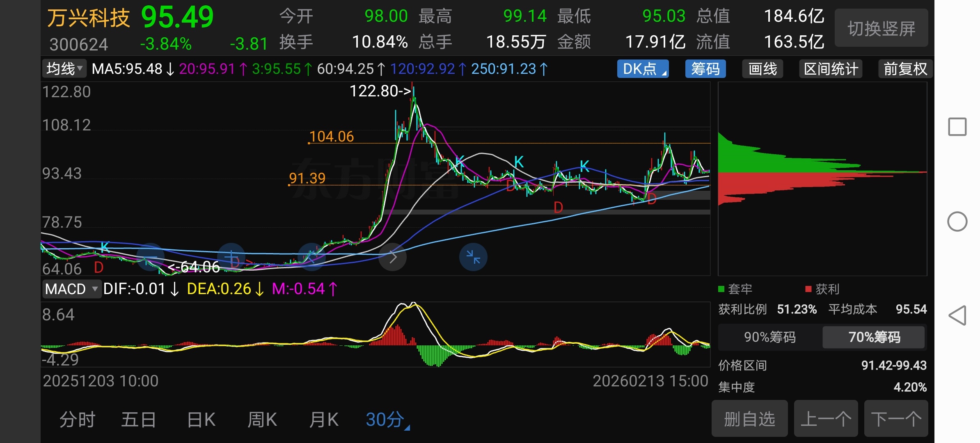Open the 均线 indicator dropdown
Image resolution: width=980 pixels, height=443 pixels.
click(x=64, y=69)
